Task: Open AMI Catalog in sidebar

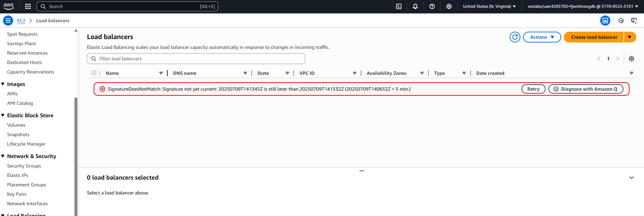Action: click(x=20, y=103)
